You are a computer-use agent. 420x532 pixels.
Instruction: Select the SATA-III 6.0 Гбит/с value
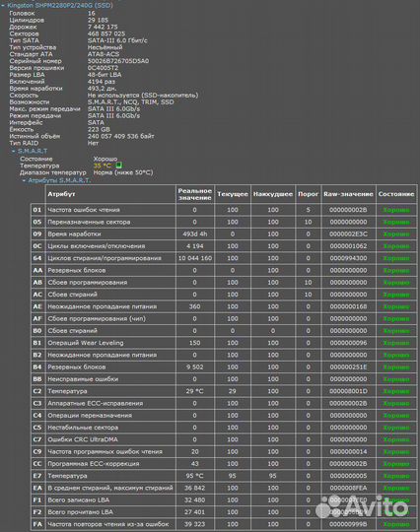coord(117,40)
